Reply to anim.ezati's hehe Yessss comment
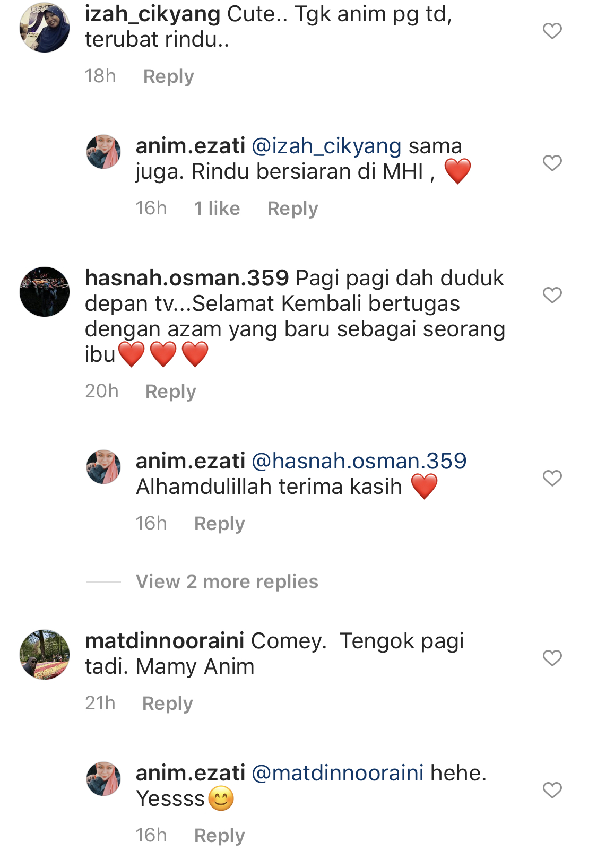 (x=220, y=836)
